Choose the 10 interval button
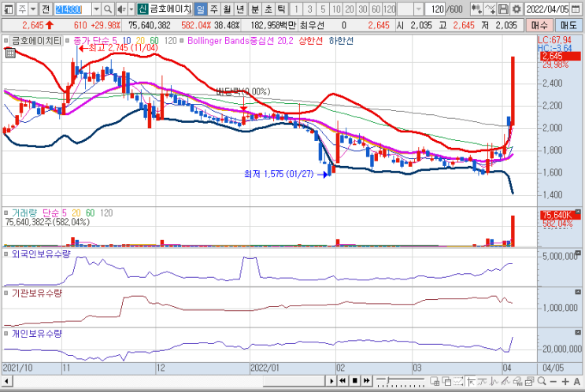 pos(336,9)
